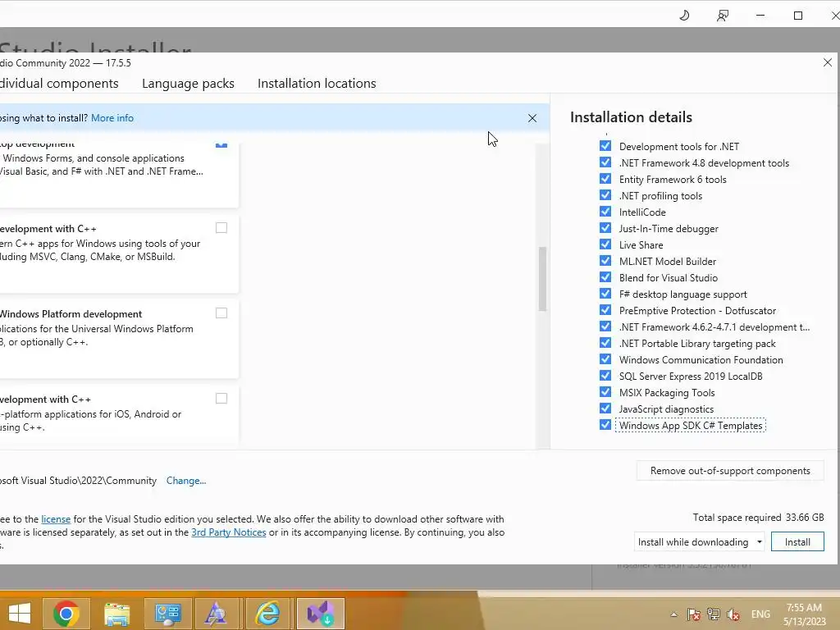Open Install while downloading dropdown

click(x=700, y=542)
